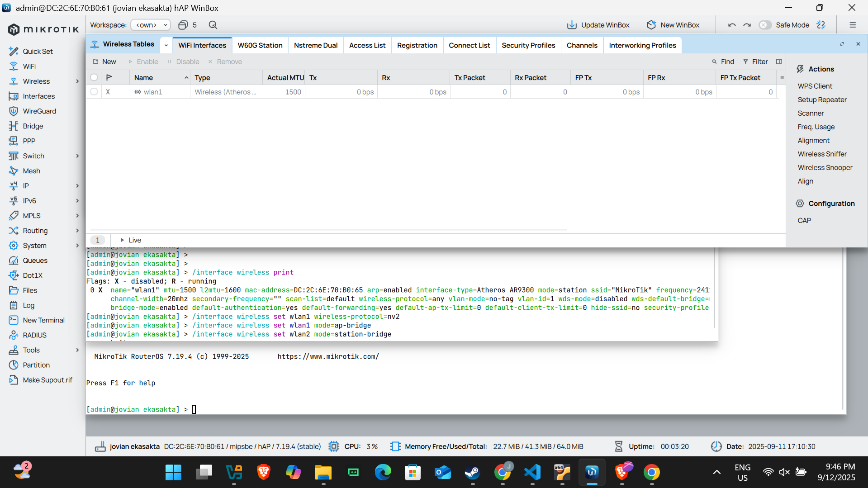Click the horizontal scrollbar under the table
This screenshot has height=488, width=868.
point(328,230)
